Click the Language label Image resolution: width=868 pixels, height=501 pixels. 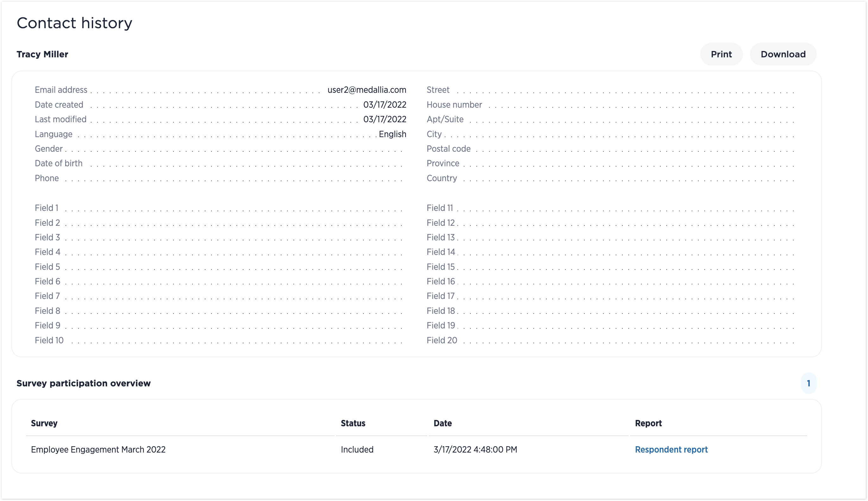[x=53, y=134]
